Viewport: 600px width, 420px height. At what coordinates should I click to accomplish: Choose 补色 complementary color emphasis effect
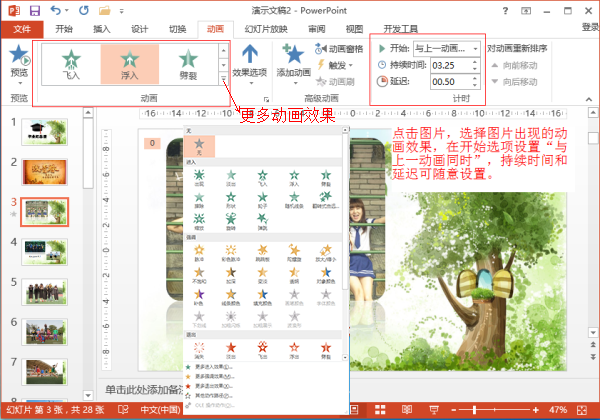coord(199,297)
